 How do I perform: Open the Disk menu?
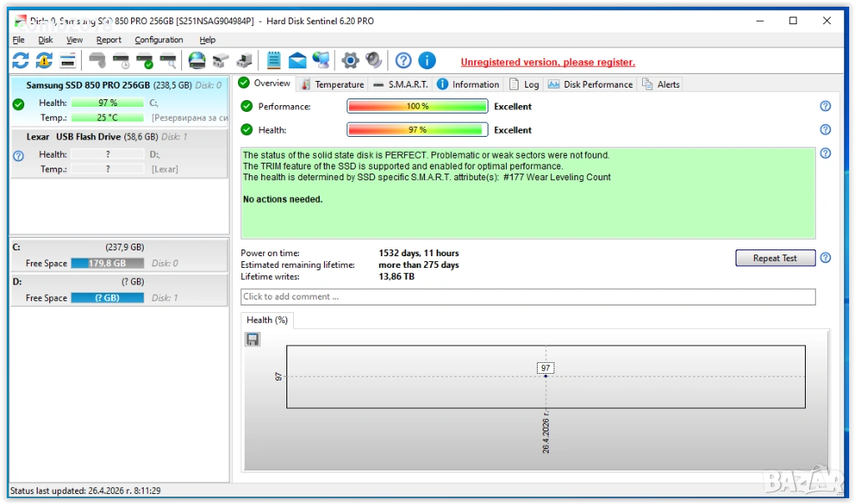(x=45, y=39)
